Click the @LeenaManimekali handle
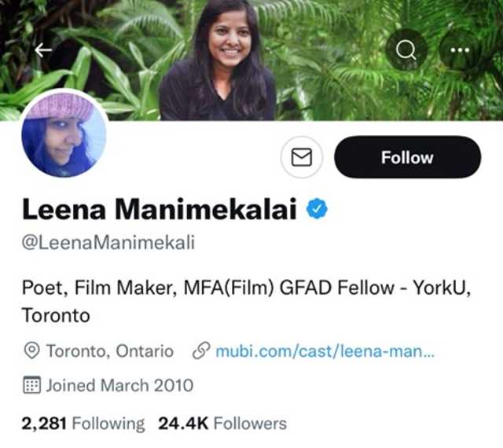 click(108, 243)
